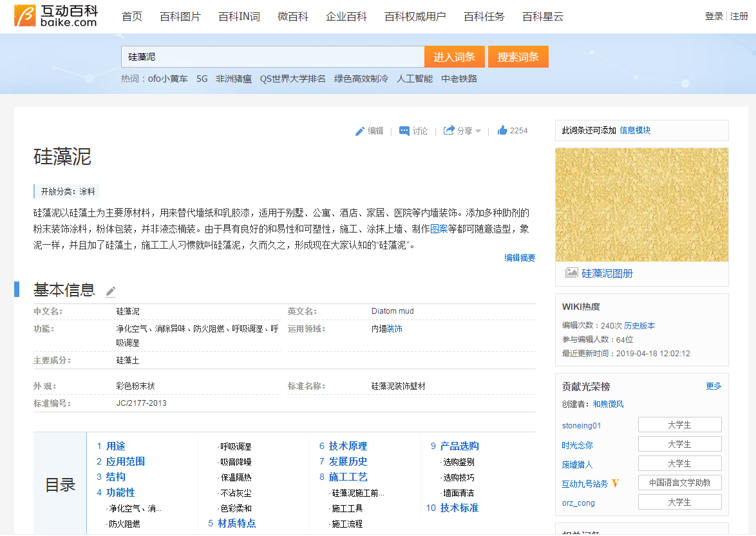Select hot word 人工智能
The width and height of the screenshot is (756, 536).
click(x=415, y=79)
